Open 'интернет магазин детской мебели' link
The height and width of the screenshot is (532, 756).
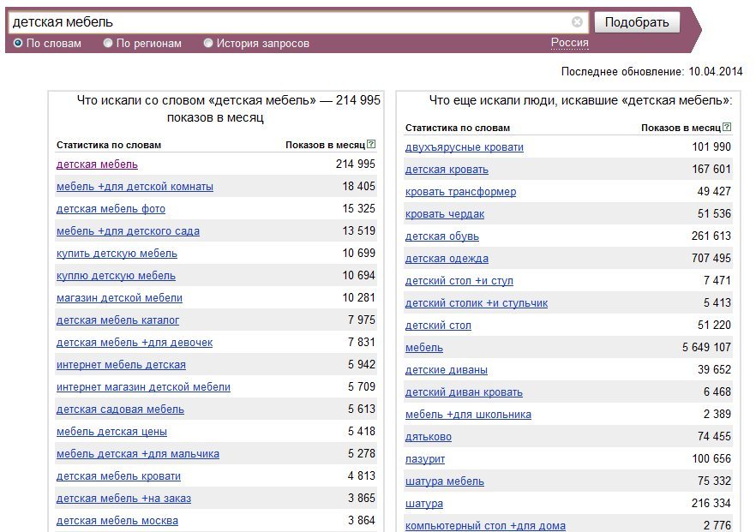pyautogui.click(x=143, y=386)
